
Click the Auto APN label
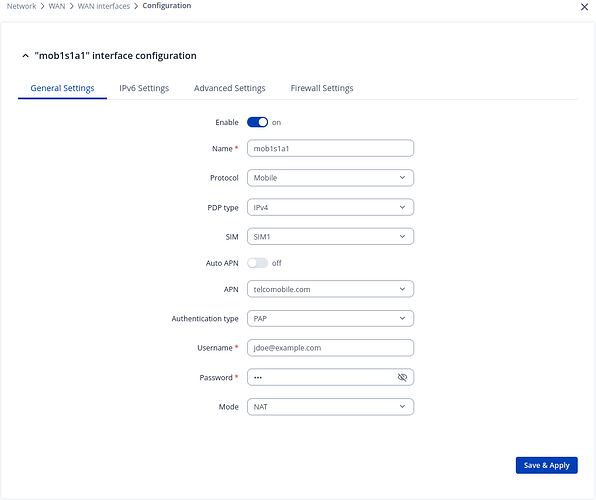[x=222, y=263]
